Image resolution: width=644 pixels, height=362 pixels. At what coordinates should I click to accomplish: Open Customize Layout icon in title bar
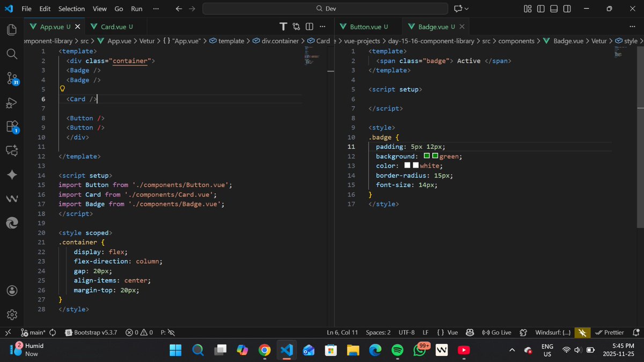pyautogui.click(x=528, y=9)
